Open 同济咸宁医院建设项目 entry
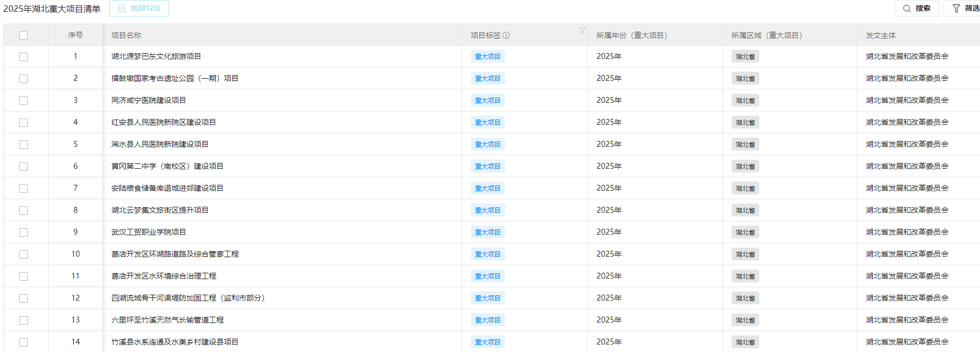This screenshot has width=980, height=352. point(148,100)
